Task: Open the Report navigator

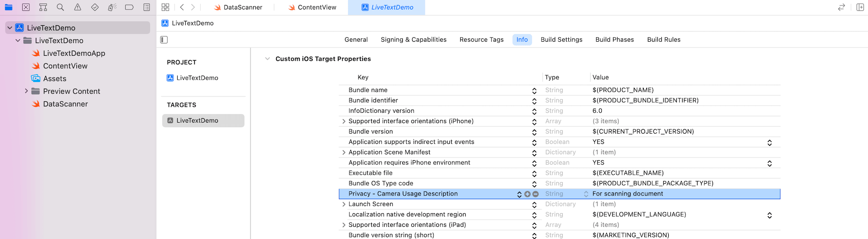Action: [x=146, y=7]
